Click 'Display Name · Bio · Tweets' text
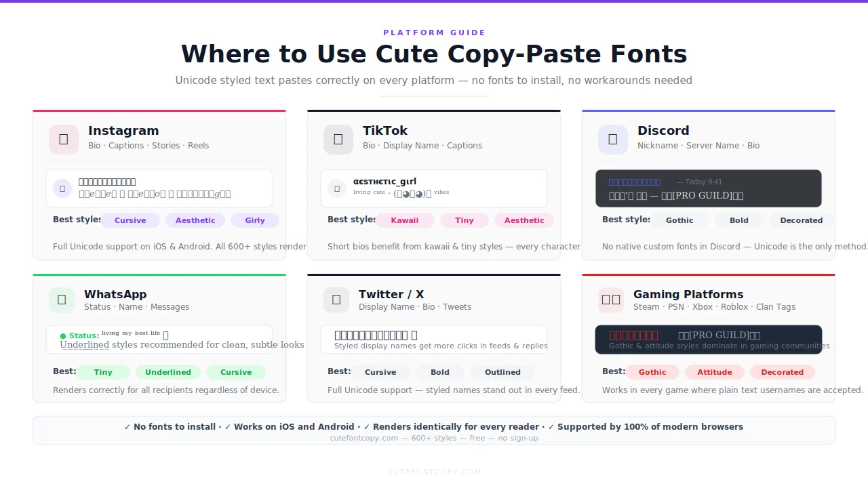The height and width of the screenshot is (488, 868). [415, 307]
